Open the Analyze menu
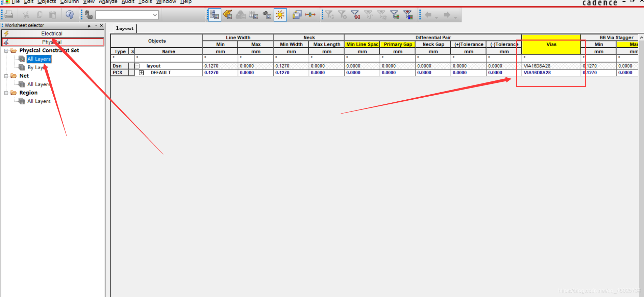The width and height of the screenshot is (644, 297). click(x=108, y=2)
